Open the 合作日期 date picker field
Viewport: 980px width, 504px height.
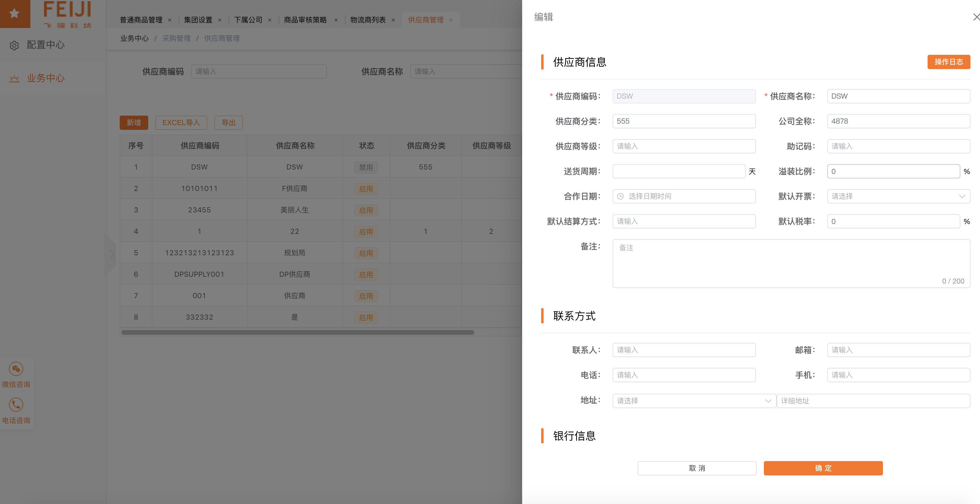[684, 196]
